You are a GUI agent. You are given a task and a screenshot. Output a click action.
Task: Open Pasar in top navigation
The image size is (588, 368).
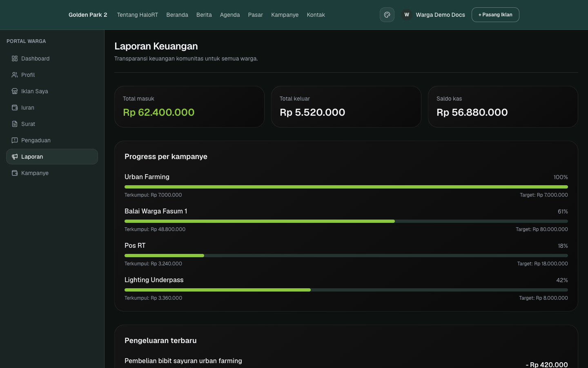click(x=256, y=15)
